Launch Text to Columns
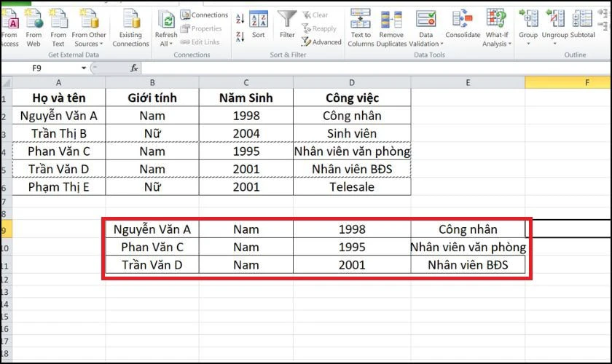Screen dimensions: 612x364 point(361,28)
